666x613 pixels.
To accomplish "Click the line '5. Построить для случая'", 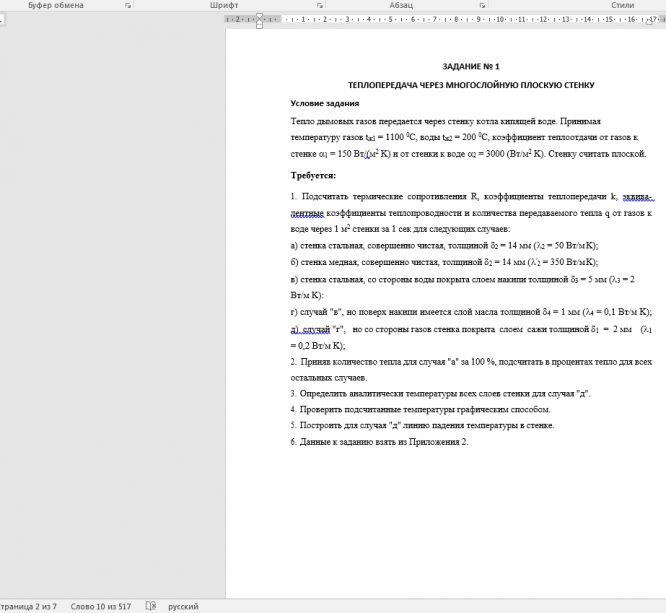I will pyautogui.click(x=423, y=425).
